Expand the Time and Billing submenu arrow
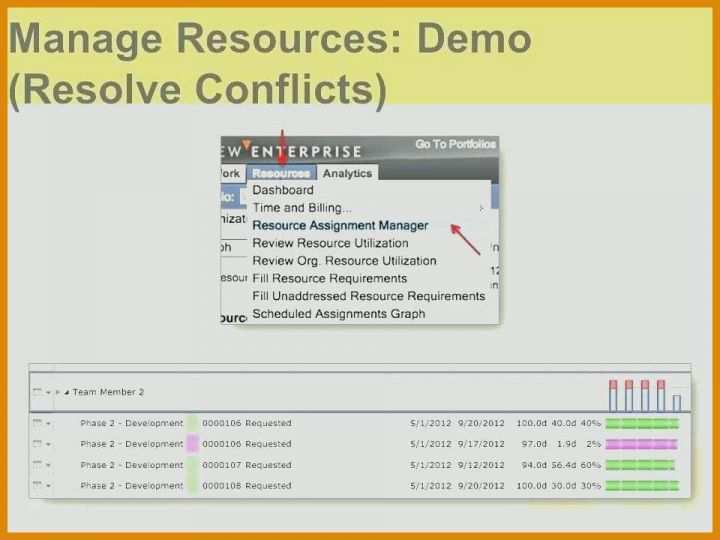 click(481, 208)
